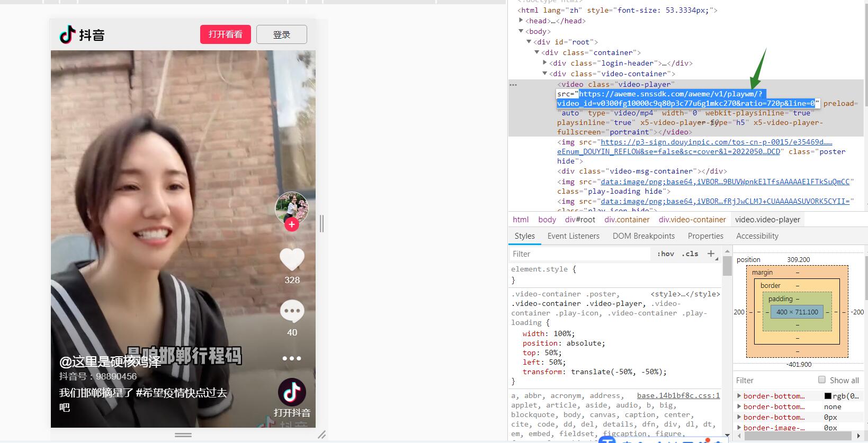Image resolution: width=868 pixels, height=443 pixels.
Task: Expand the login-header div node
Action: 544,63
